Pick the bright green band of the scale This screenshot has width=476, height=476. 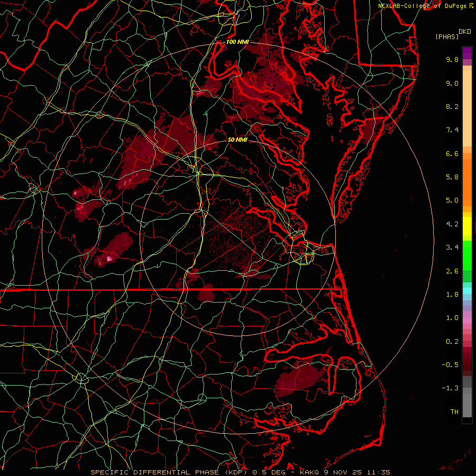tap(467, 255)
